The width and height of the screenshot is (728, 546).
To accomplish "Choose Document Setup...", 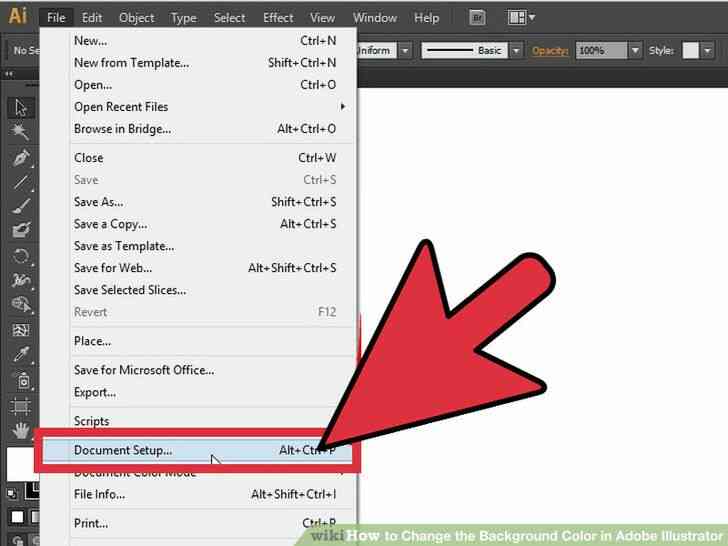I will [198, 450].
